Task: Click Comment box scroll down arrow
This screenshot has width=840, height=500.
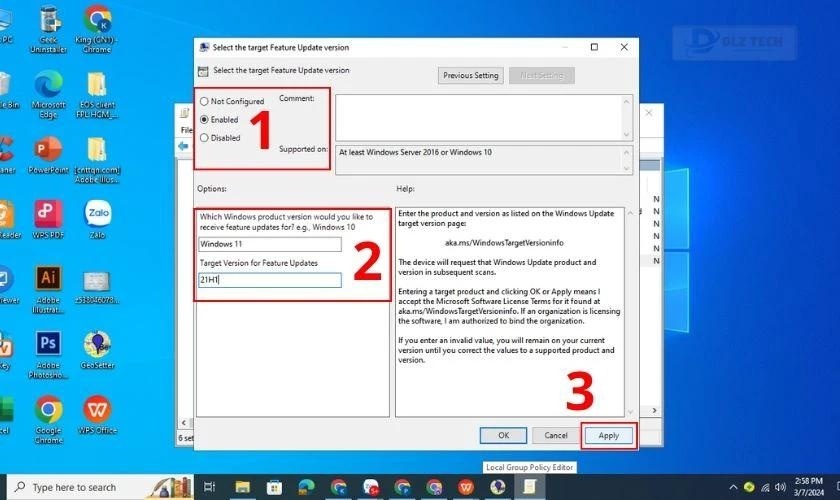Action: coord(626,135)
